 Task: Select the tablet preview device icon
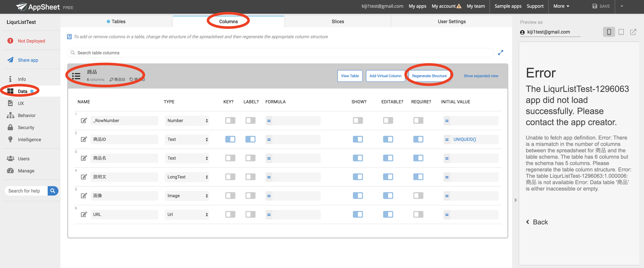(621, 32)
